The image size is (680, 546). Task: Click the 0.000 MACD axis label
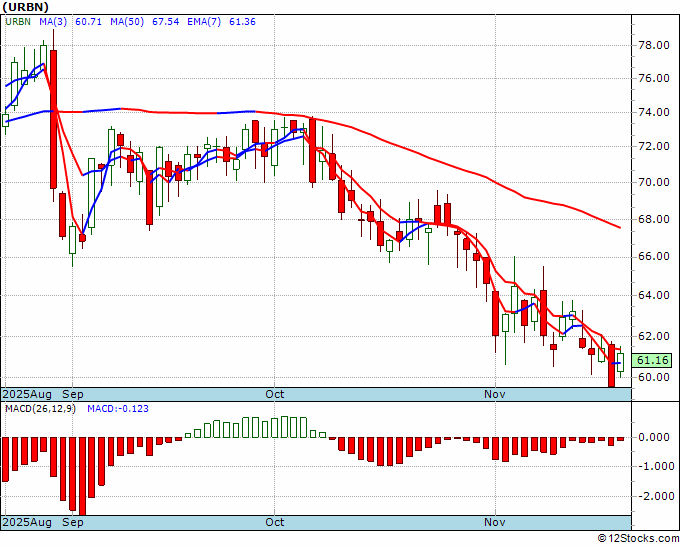656,437
